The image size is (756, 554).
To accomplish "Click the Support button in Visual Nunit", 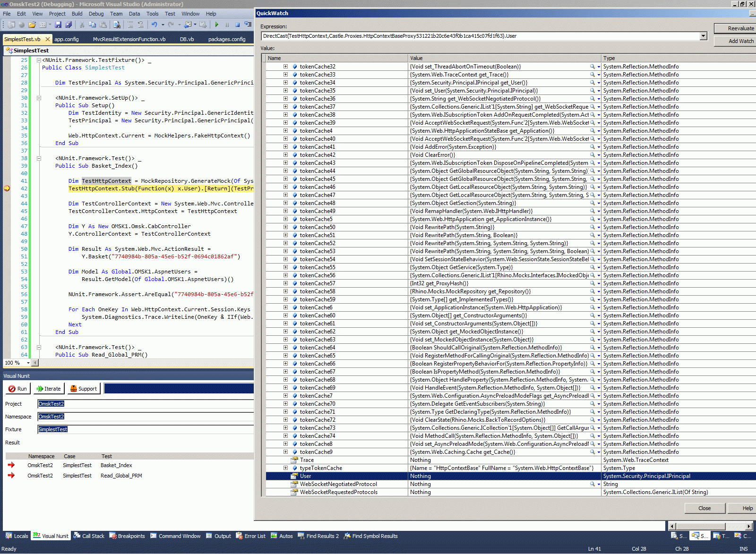I will [x=83, y=389].
